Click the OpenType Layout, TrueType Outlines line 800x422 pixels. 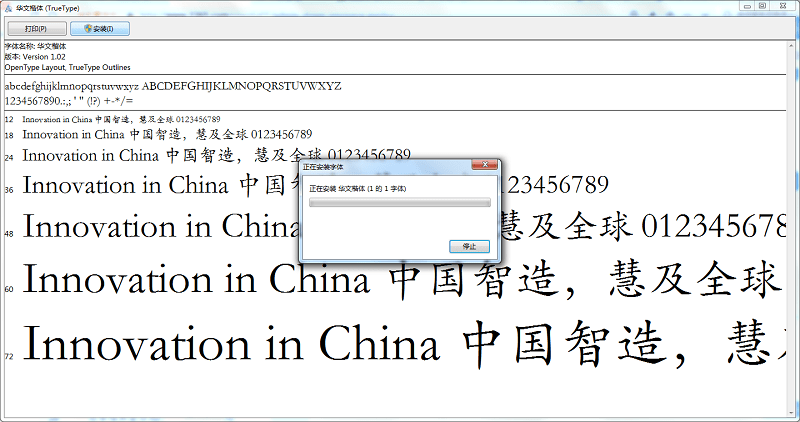click(67, 67)
